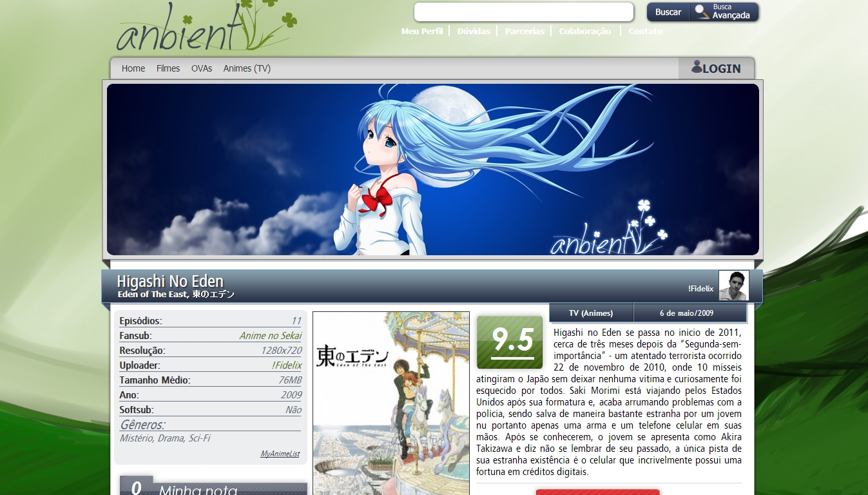The width and height of the screenshot is (868, 495).
Task: Click the 9.5 rating score badge
Action: tap(510, 342)
